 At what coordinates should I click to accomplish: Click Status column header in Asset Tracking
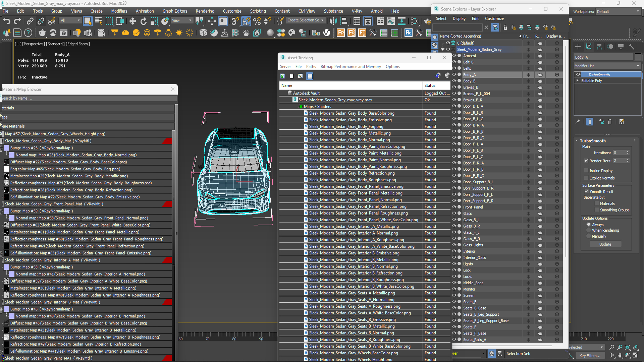[436, 85]
